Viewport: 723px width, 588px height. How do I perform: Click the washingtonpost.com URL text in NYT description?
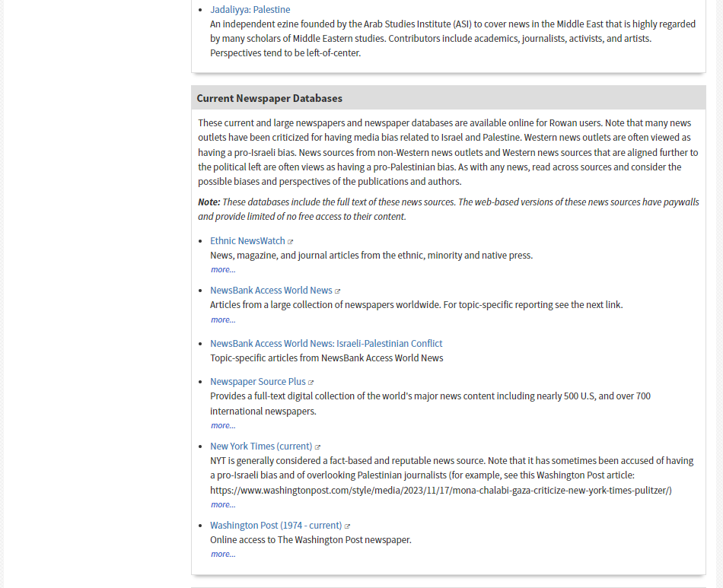tap(441, 491)
